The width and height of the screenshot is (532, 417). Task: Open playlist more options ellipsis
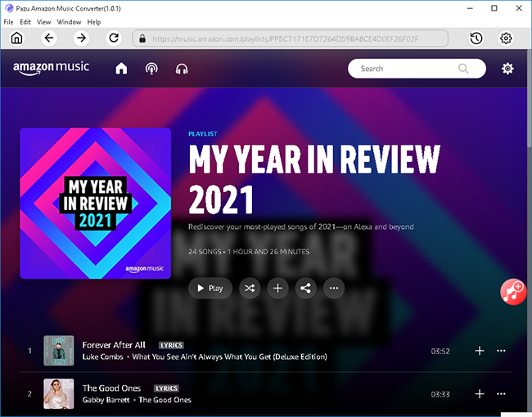click(x=334, y=288)
